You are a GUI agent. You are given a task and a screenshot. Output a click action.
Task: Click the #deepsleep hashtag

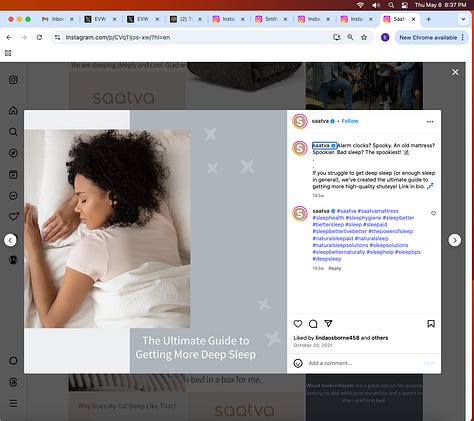coord(327,259)
